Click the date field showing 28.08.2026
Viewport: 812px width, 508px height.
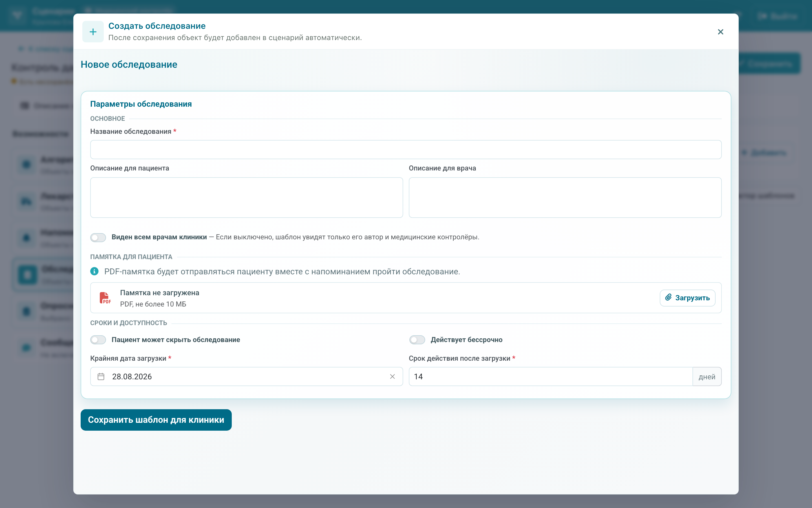pos(247,377)
